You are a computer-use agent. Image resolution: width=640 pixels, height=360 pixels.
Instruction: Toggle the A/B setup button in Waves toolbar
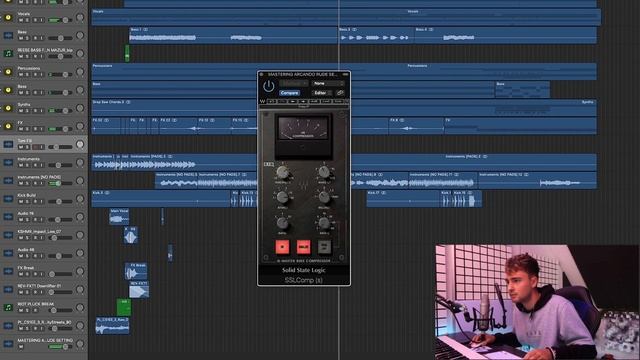[314, 101]
